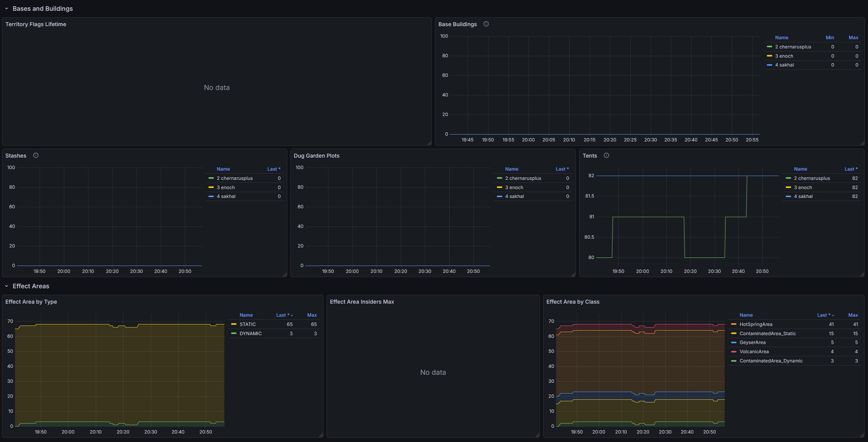Click resize handle on Base Buildings panel
Screen dimensions: 868x442
click(862, 143)
